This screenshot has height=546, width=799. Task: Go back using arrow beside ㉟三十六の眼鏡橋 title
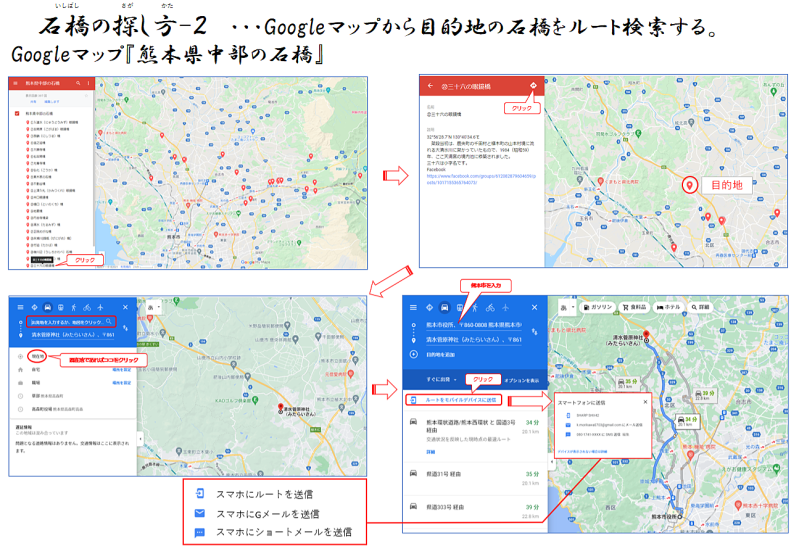[x=430, y=86]
